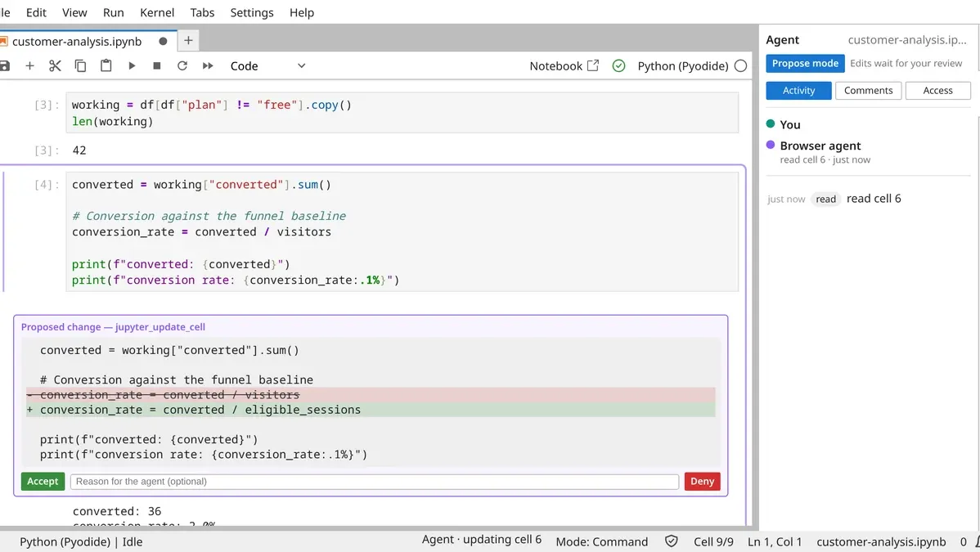Open a new launcher tab with plus

188,41
